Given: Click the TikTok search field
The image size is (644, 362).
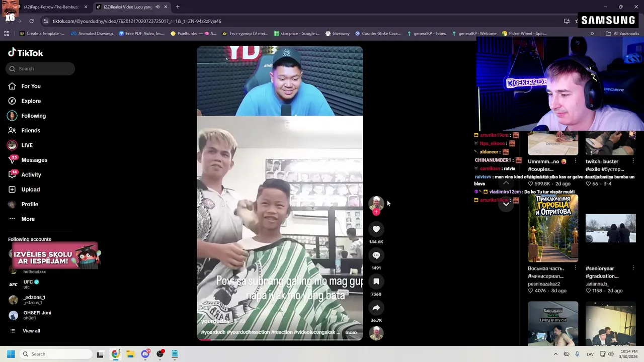Looking at the screenshot, I should [x=40, y=69].
